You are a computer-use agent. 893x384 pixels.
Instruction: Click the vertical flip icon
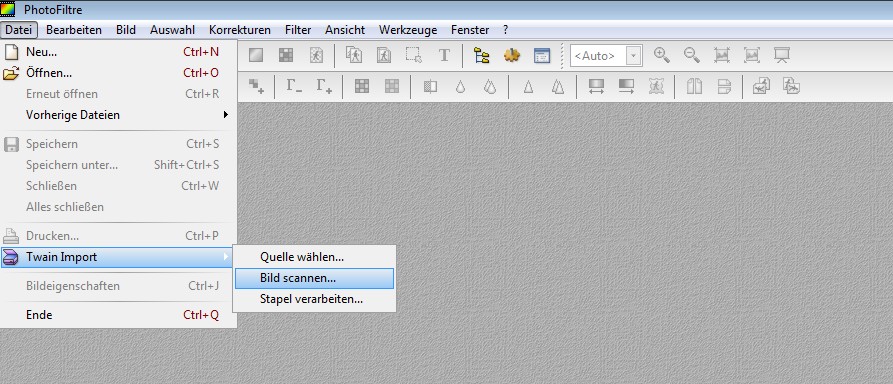[x=724, y=87]
